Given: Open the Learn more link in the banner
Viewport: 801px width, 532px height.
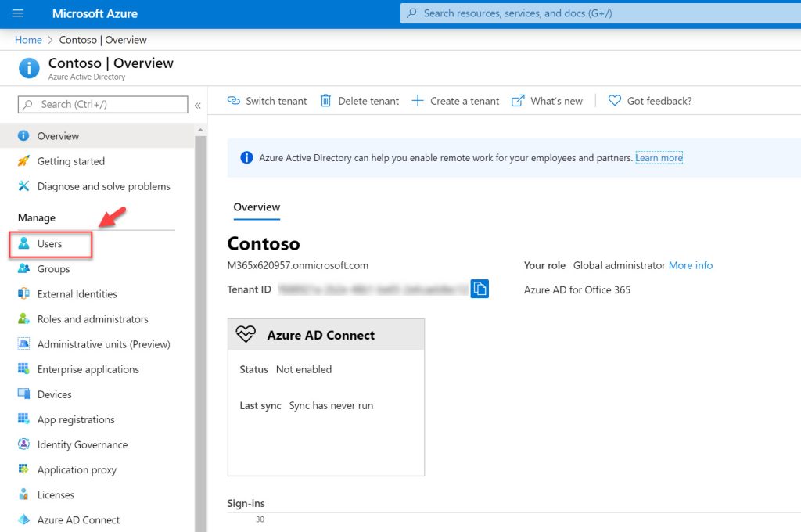Looking at the screenshot, I should [x=658, y=156].
